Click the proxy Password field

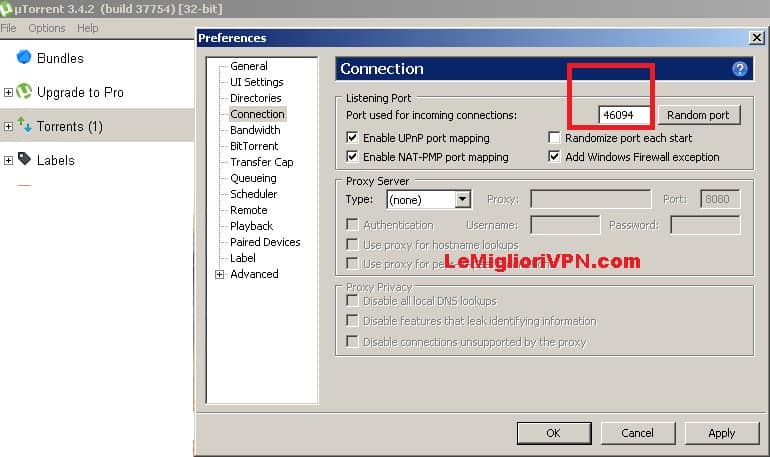pos(705,225)
